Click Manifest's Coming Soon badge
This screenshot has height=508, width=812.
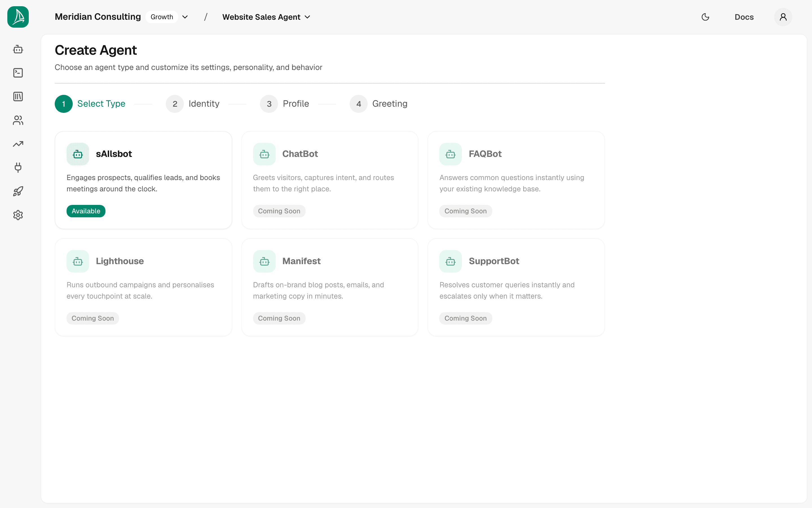(x=279, y=318)
